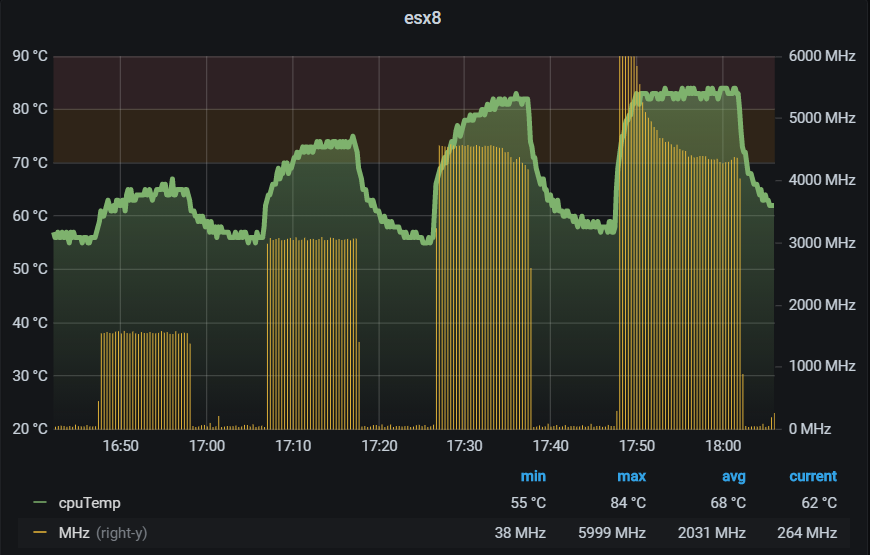
Task: Click the 4000 MHz right axis label
Action: (822, 180)
